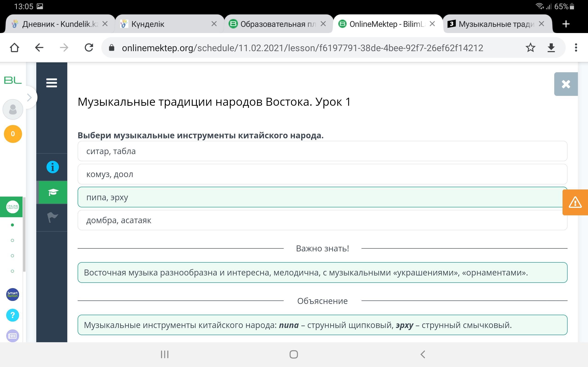Close the lesson with X button
The height and width of the screenshot is (367, 588).
click(x=566, y=84)
